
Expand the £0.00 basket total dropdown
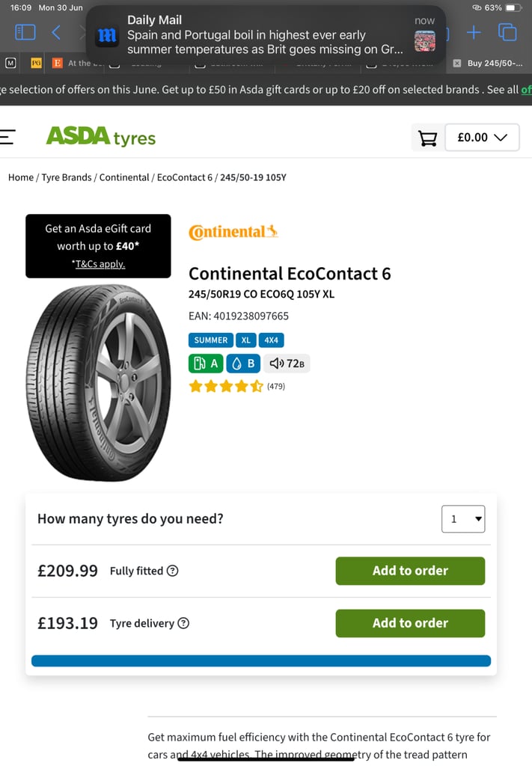pos(482,137)
